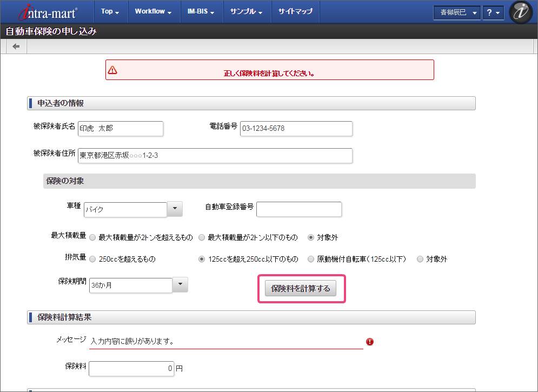Click the back arrow icon
538x392 pixels.
(x=16, y=47)
